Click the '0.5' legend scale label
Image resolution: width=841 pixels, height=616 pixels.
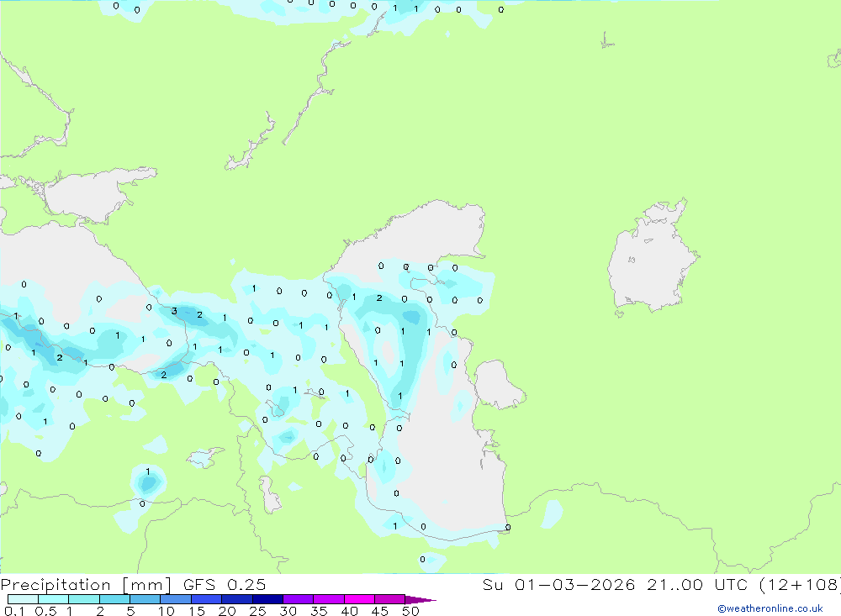45,611
